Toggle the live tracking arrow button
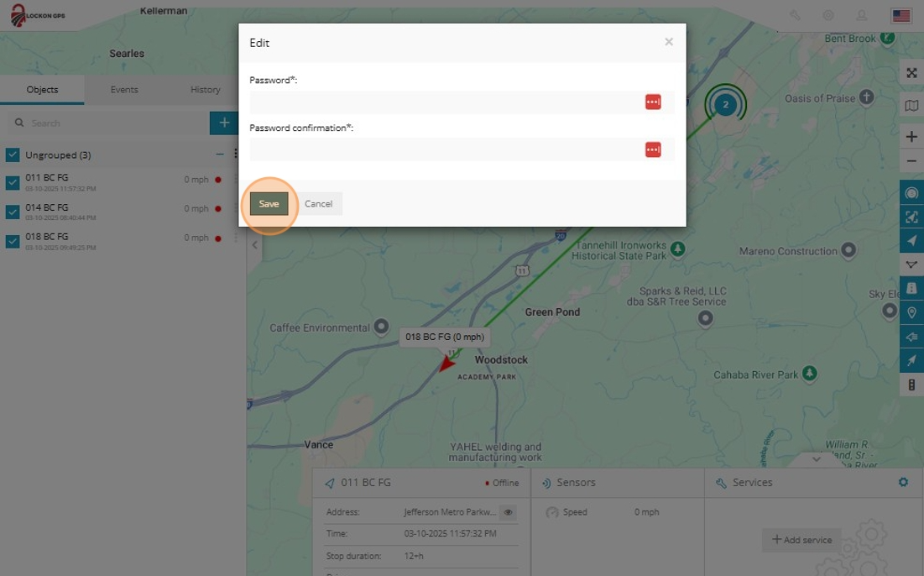 pos(911,360)
